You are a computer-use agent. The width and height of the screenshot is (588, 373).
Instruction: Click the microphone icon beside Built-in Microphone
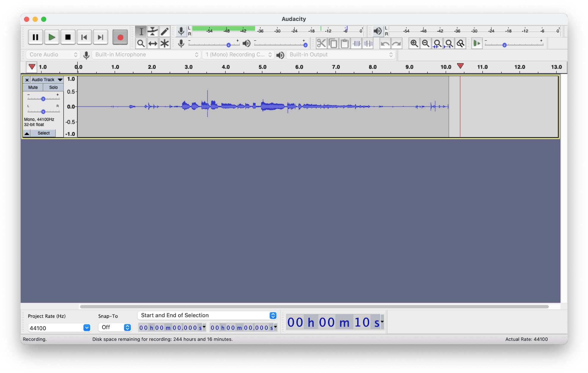tap(86, 55)
